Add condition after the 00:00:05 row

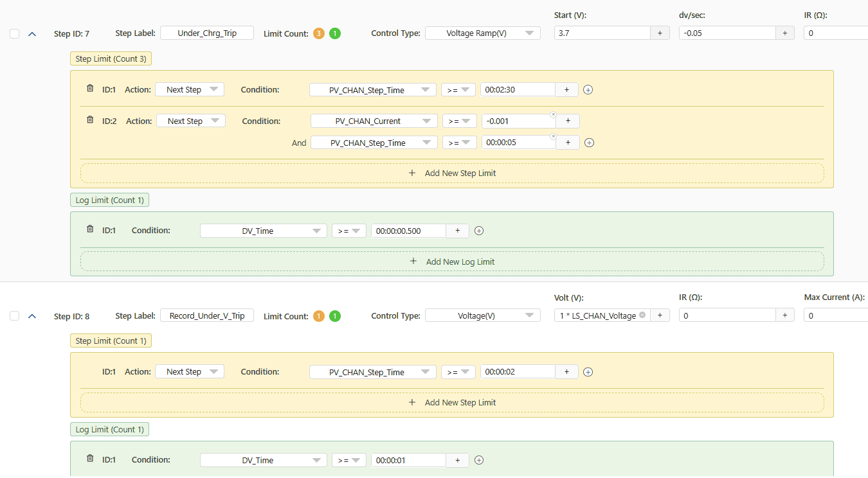(589, 143)
